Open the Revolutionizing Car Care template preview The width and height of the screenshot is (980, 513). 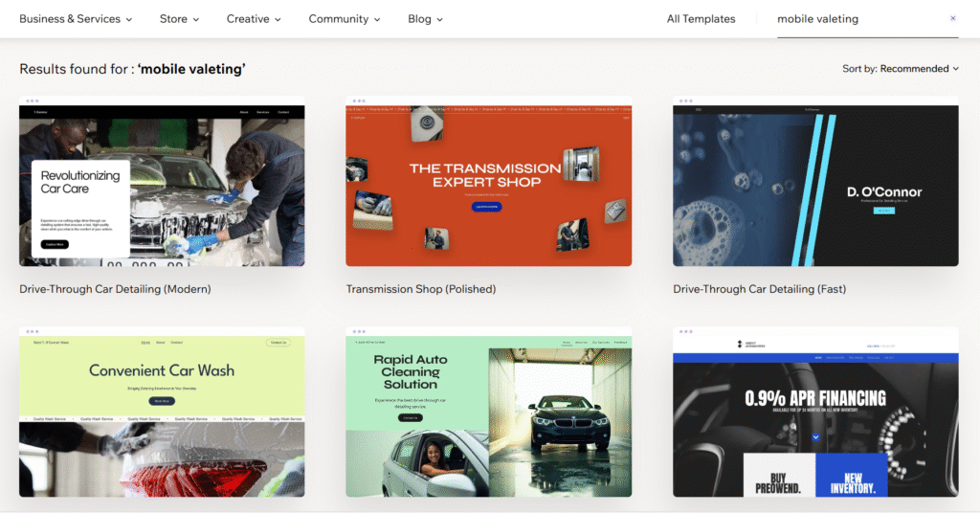[x=162, y=182]
